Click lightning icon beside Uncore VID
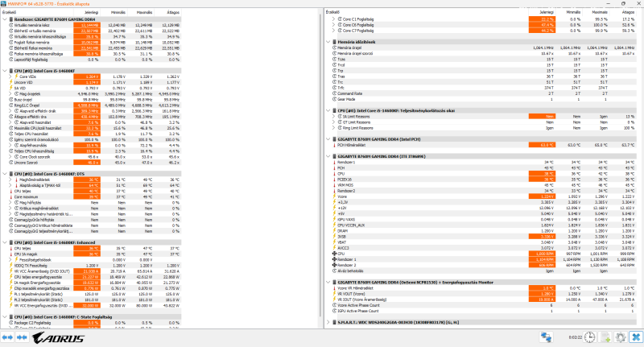 click(11, 82)
